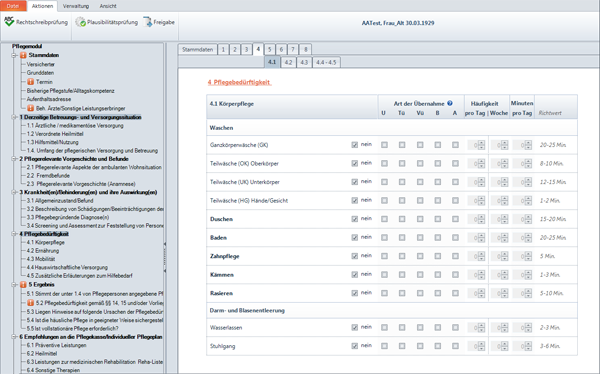Open sub-tab 4.3
This screenshot has width=600, height=374.
point(304,62)
